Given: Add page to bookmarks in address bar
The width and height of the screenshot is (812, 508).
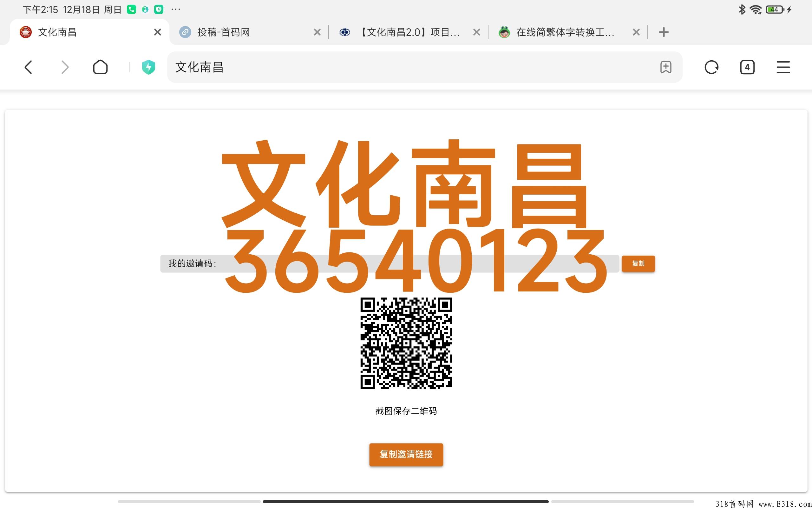Looking at the screenshot, I should click(666, 67).
